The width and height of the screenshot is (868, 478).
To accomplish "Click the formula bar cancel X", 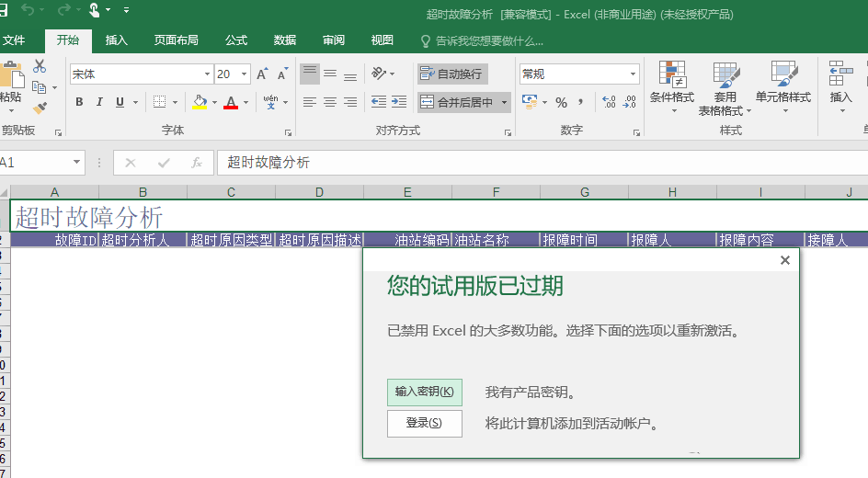I will pos(131,163).
